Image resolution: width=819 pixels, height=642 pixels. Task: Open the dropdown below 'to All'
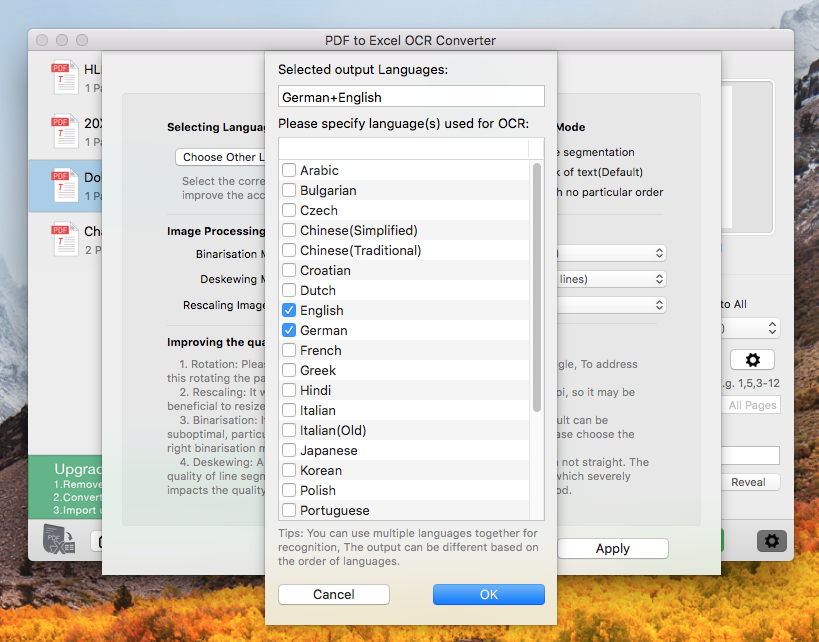[751, 328]
